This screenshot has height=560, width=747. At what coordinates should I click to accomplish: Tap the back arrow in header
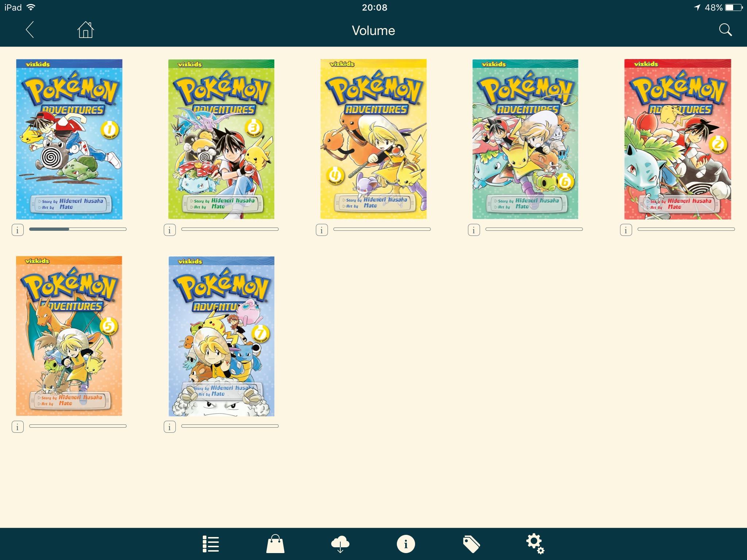30,30
